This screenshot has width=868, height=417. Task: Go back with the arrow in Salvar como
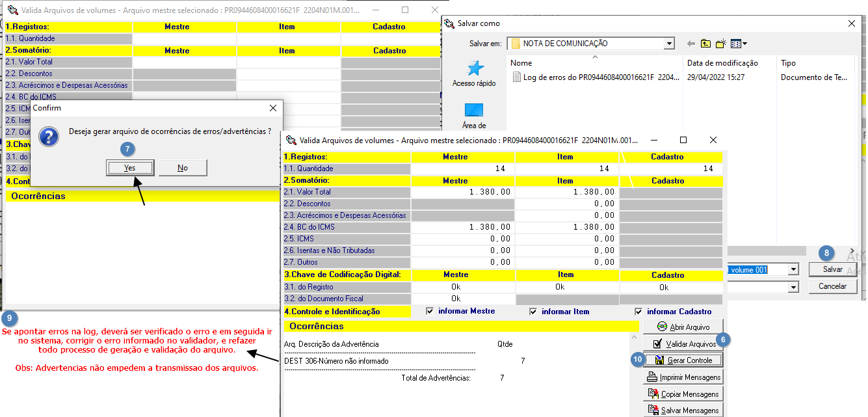point(690,44)
